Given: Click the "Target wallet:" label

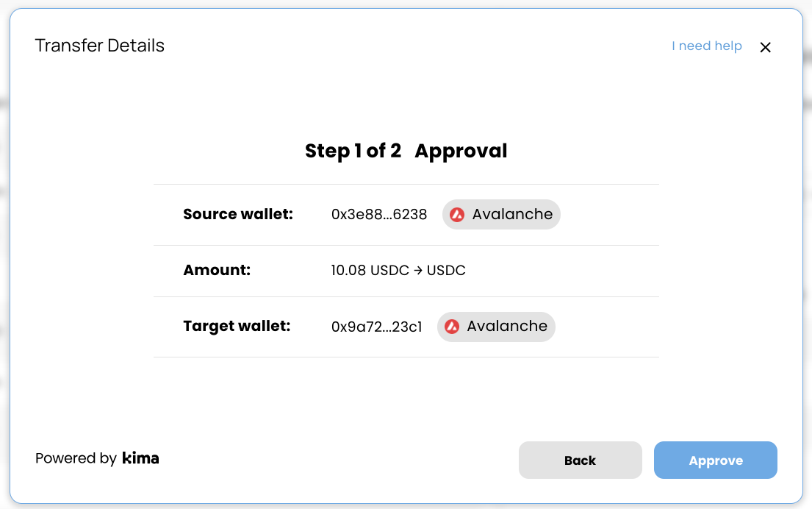Looking at the screenshot, I should pos(237,327).
